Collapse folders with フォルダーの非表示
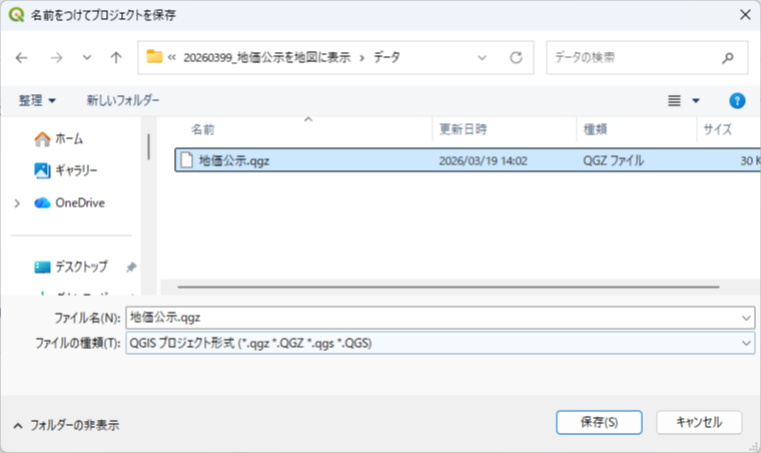The image size is (761, 453). [66, 425]
